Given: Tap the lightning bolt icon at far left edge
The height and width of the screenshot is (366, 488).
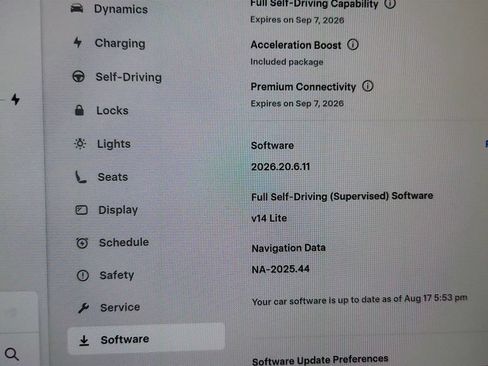Looking at the screenshot, I should [15, 99].
